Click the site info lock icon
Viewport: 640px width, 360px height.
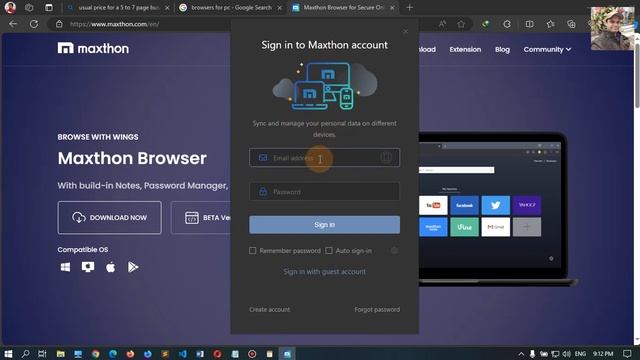[59, 24]
